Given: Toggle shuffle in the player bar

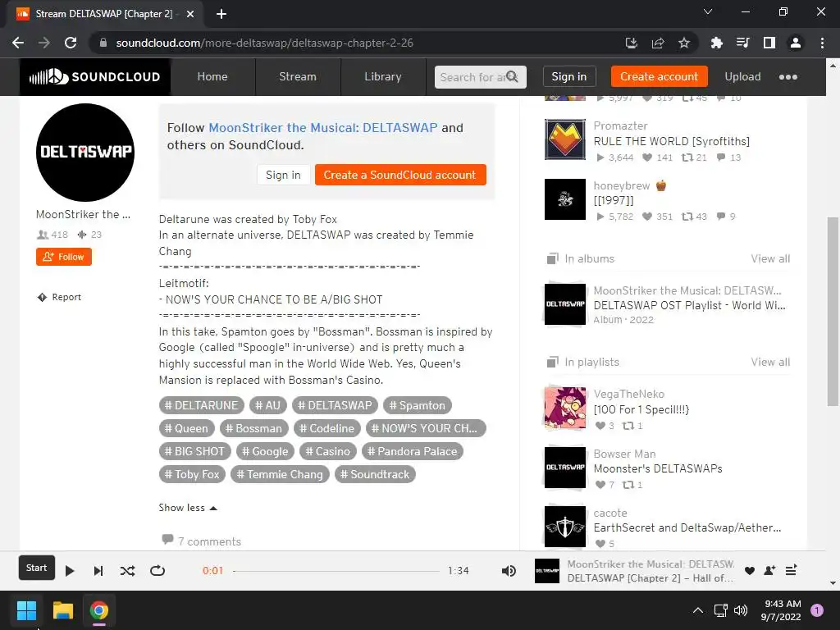Looking at the screenshot, I should [x=127, y=571].
